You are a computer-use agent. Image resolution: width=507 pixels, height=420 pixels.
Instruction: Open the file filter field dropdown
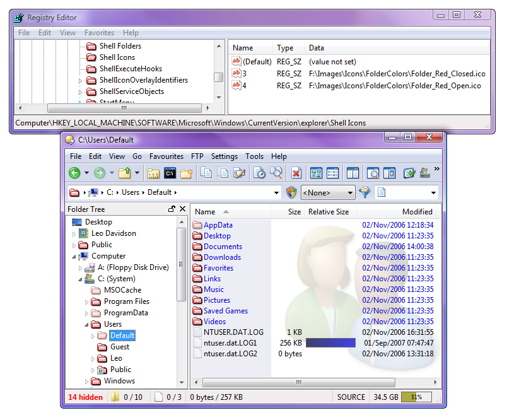[433, 193]
